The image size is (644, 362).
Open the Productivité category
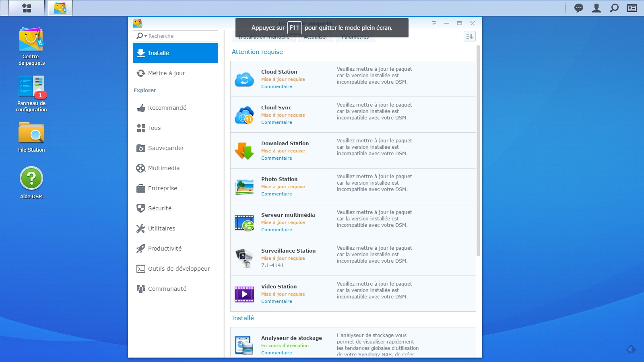click(x=175, y=249)
